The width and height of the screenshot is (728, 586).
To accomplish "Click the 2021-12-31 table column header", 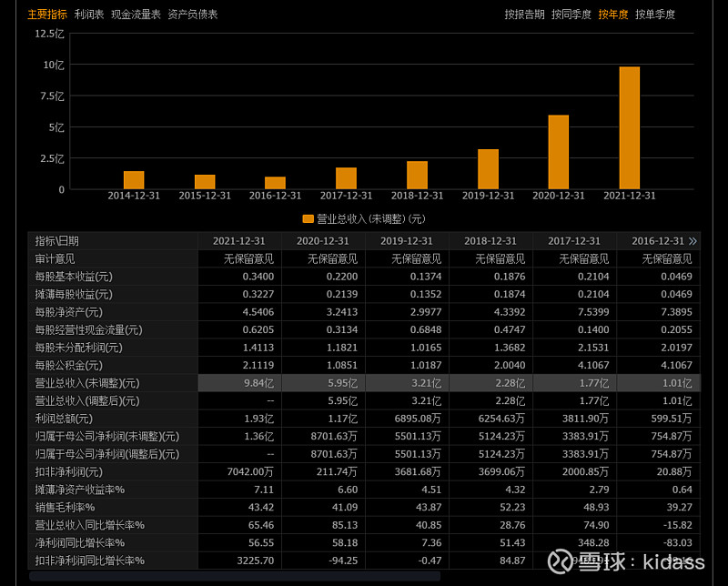I will (239, 241).
